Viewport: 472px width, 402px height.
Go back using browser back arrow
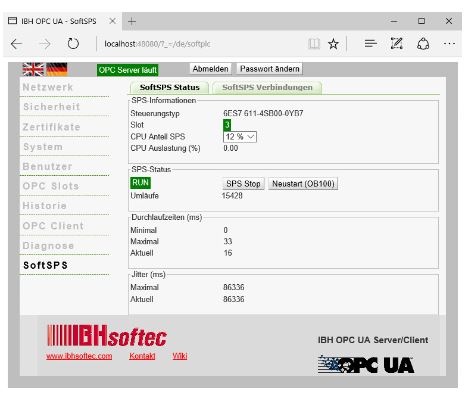(16, 44)
